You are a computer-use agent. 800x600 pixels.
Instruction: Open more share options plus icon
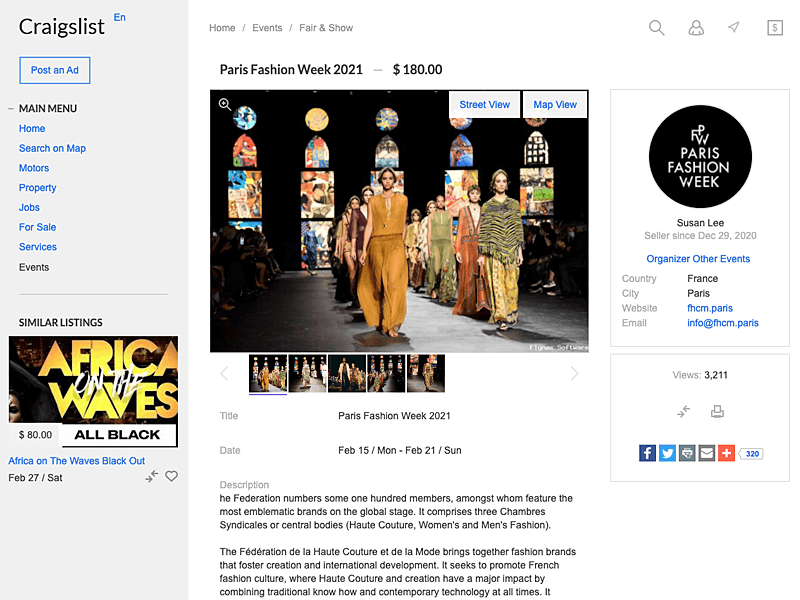727,453
